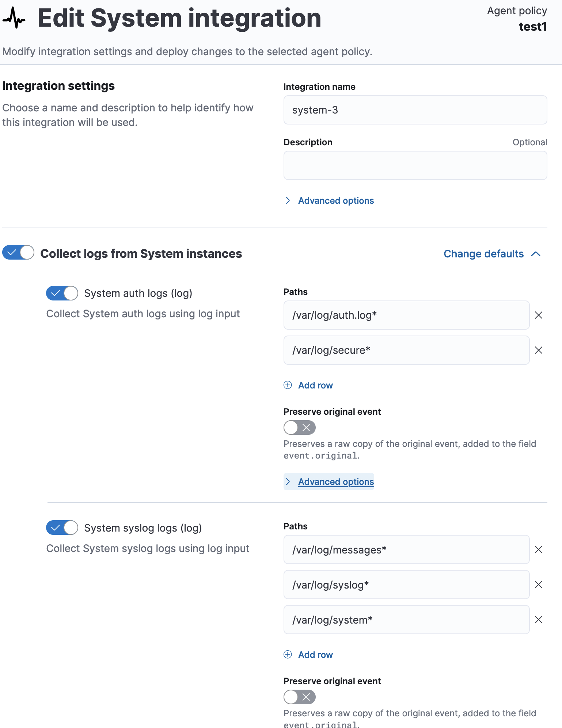Screen dimensions: 562x728
Task: Collapse defaults with the Change defaults chevron
Action: [x=536, y=254]
